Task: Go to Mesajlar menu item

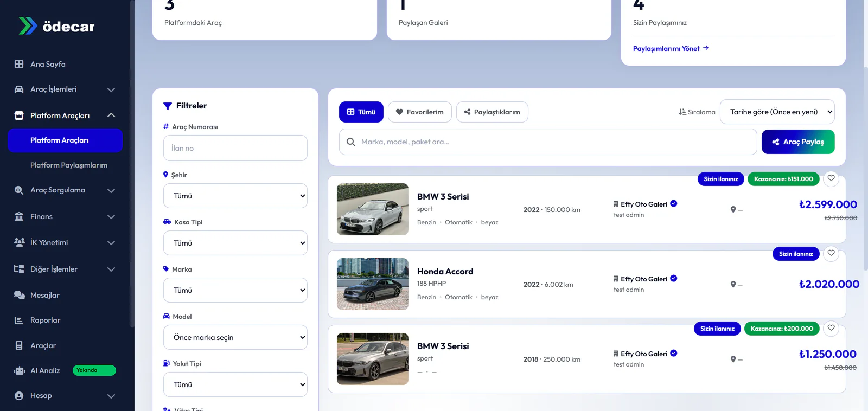Action: click(x=45, y=295)
